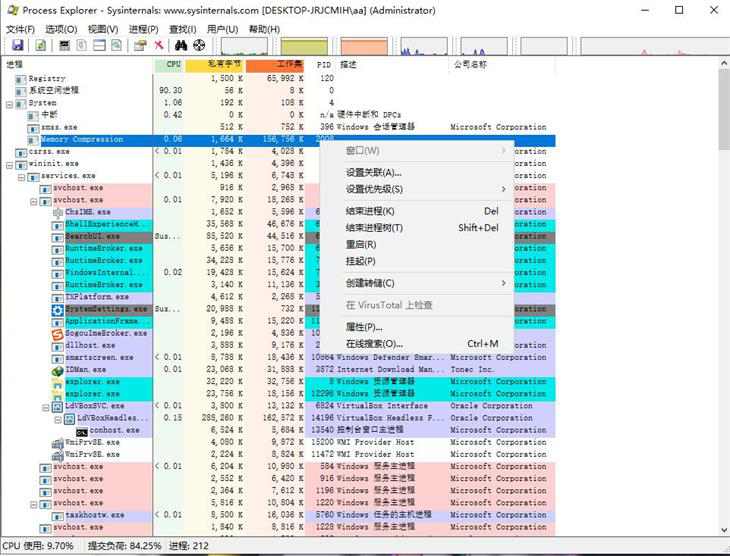Screen dimensions: 730x556
Task: Click the Registry process icon
Action: click(20, 79)
